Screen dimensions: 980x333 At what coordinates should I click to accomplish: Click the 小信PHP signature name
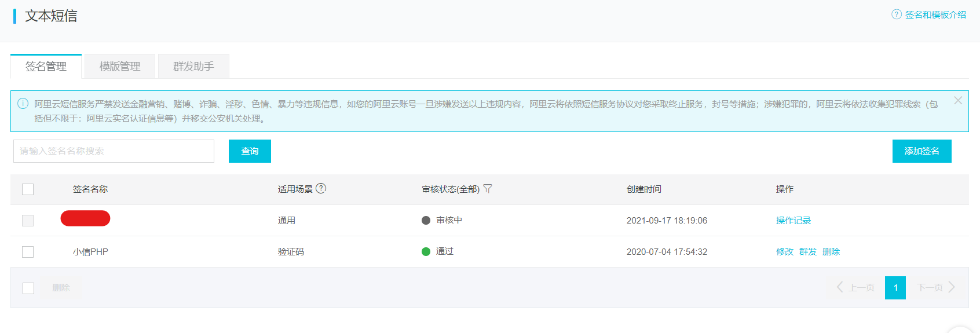coord(90,252)
